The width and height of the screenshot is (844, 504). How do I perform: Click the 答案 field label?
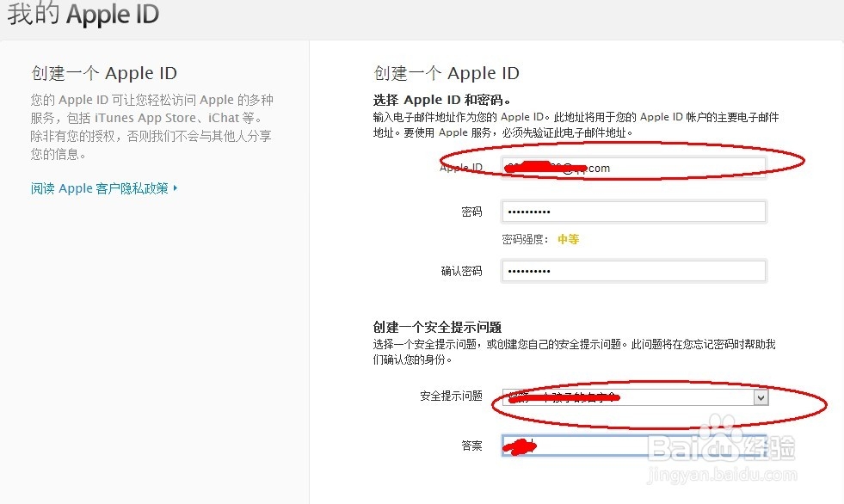click(x=472, y=446)
